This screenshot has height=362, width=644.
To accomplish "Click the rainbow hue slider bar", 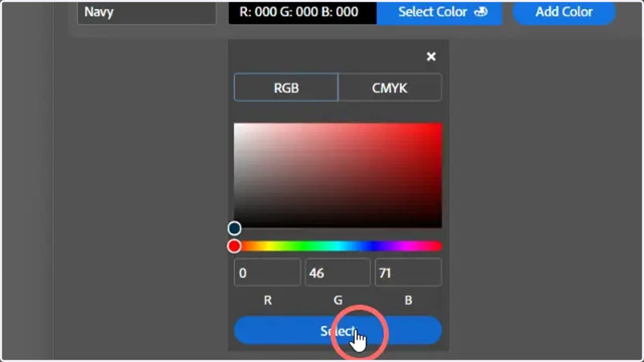I will pos(338,246).
